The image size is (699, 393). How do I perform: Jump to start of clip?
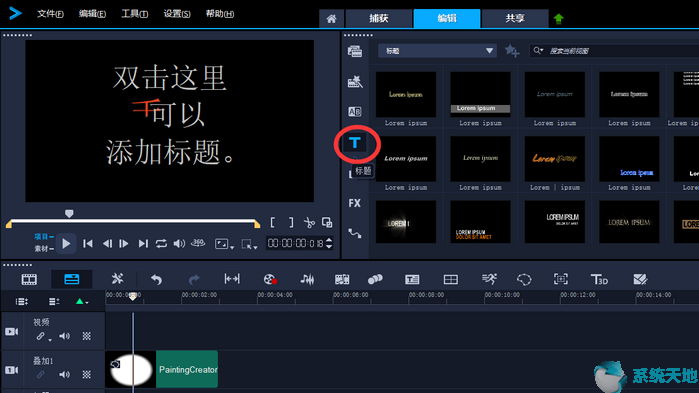(88, 244)
